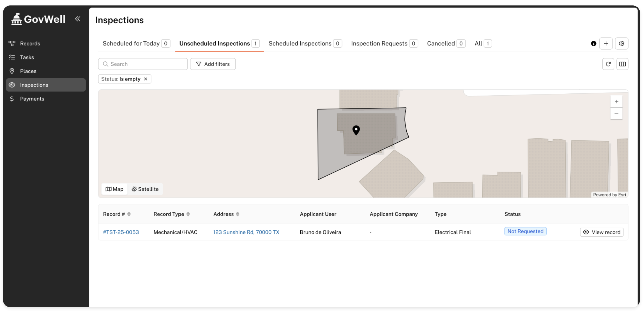Zoom in on the map
The image size is (644, 315).
click(x=616, y=102)
